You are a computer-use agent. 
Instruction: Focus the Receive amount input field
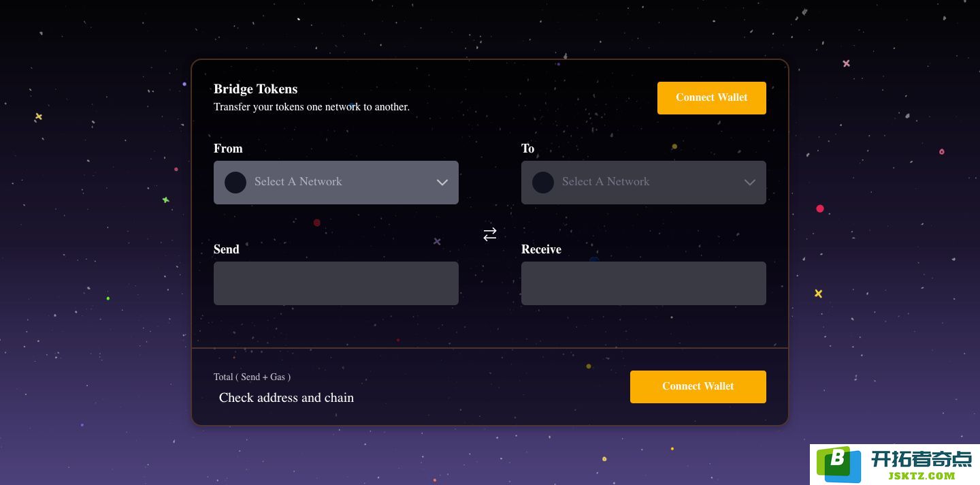tap(644, 283)
